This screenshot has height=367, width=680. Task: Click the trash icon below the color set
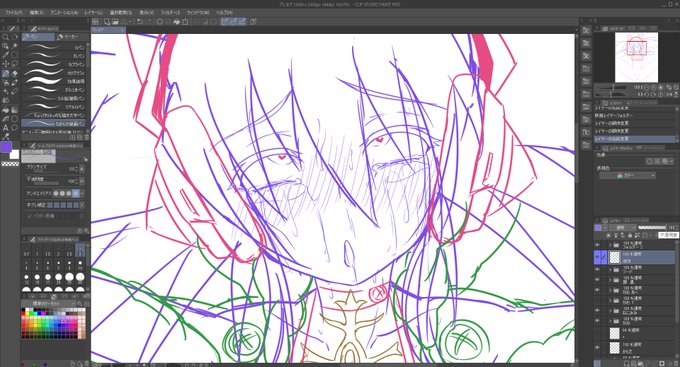86,364
